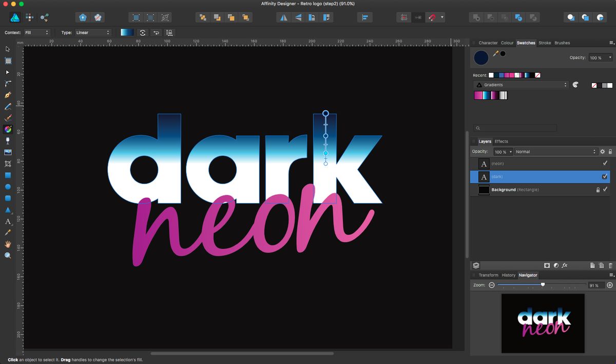Select the pink gradient swatch under Gradients

[478, 95]
